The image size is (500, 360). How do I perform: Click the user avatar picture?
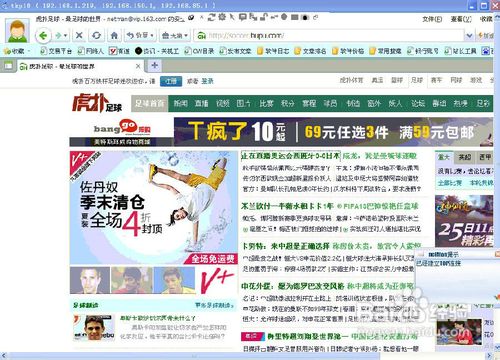[x=18, y=31]
